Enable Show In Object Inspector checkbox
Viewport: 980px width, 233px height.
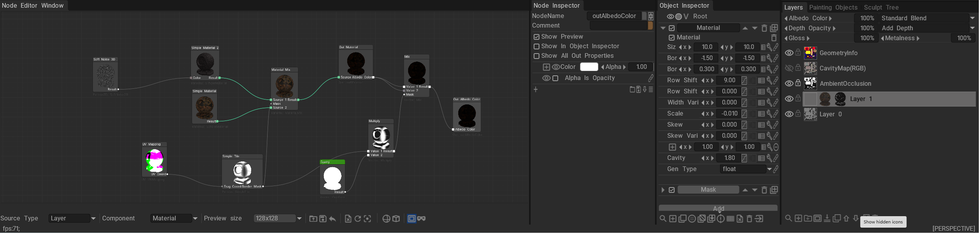click(x=537, y=46)
